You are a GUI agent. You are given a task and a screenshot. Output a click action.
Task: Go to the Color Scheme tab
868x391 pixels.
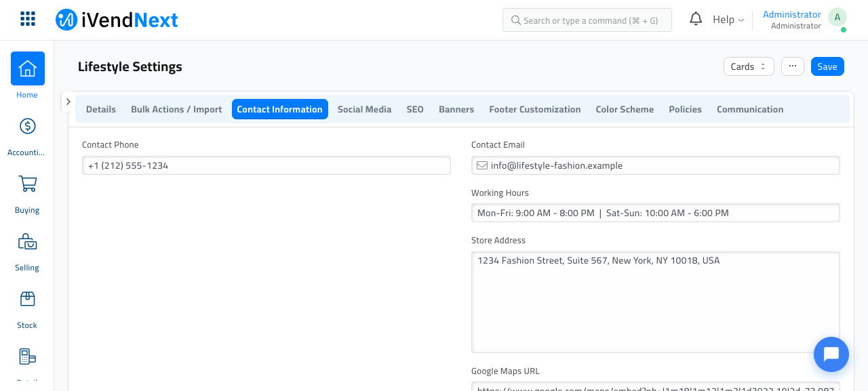625,109
